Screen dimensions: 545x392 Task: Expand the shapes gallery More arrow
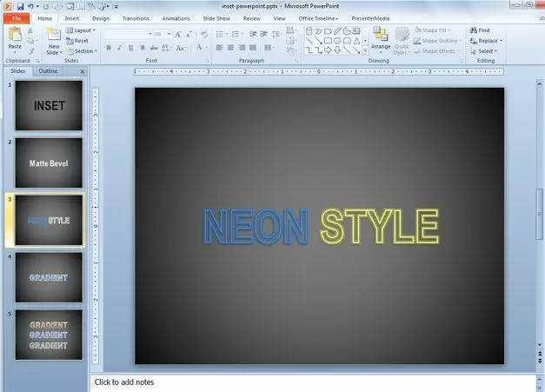[365, 50]
